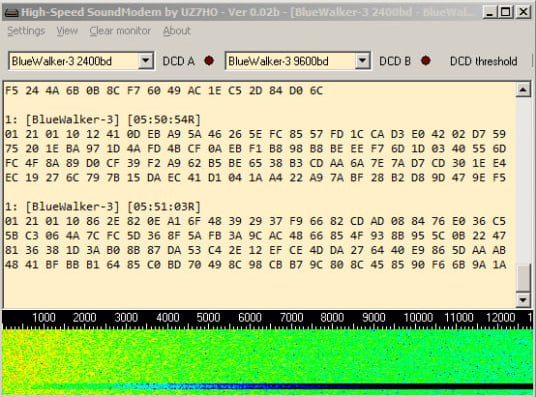Click the SoundModem application icon in title bar
The height and width of the screenshot is (397, 536).
coord(11,13)
